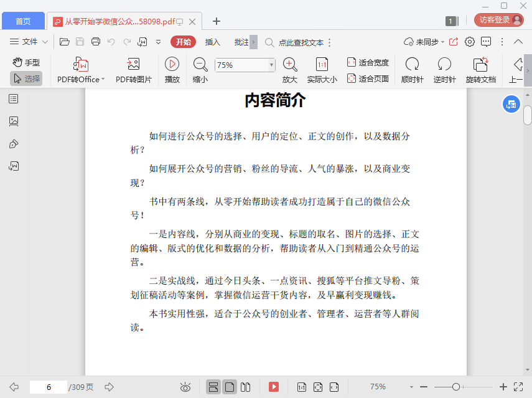
Task: Rotate page clockwise with 顺时针
Action: pyautogui.click(x=412, y=64)
